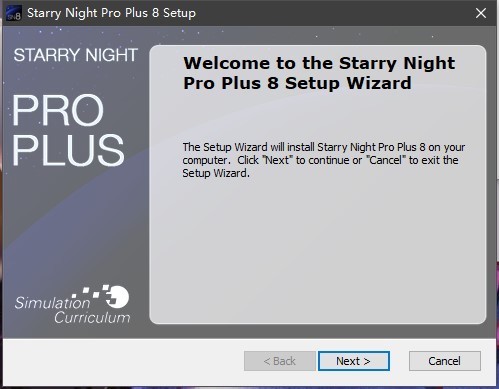
Task: Click the pixel squares beside the moon logo
Action: pyautogui.click(x=91, y=292)
